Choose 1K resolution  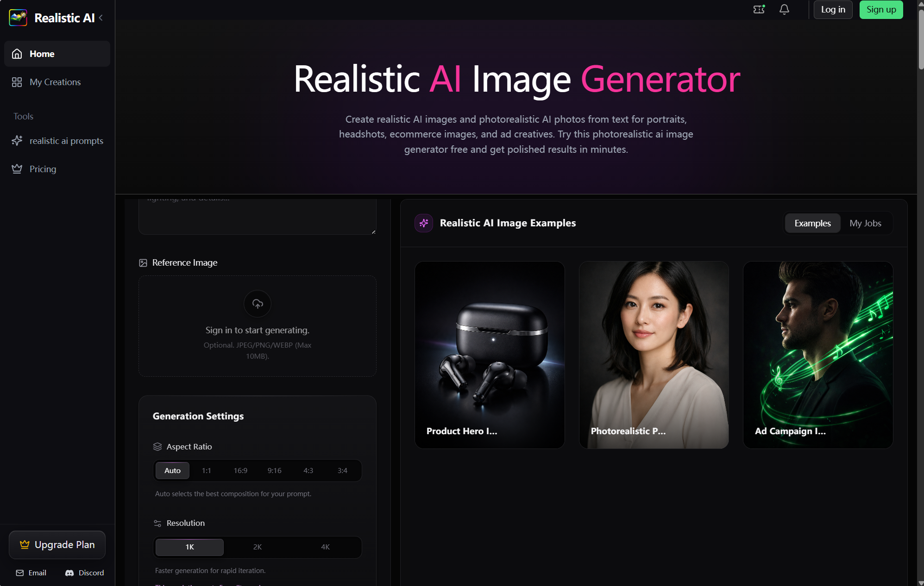click(189, 547)
